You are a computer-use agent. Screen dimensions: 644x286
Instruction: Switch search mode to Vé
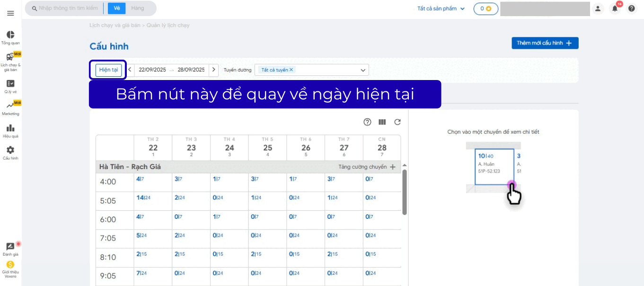pos(117,9)
